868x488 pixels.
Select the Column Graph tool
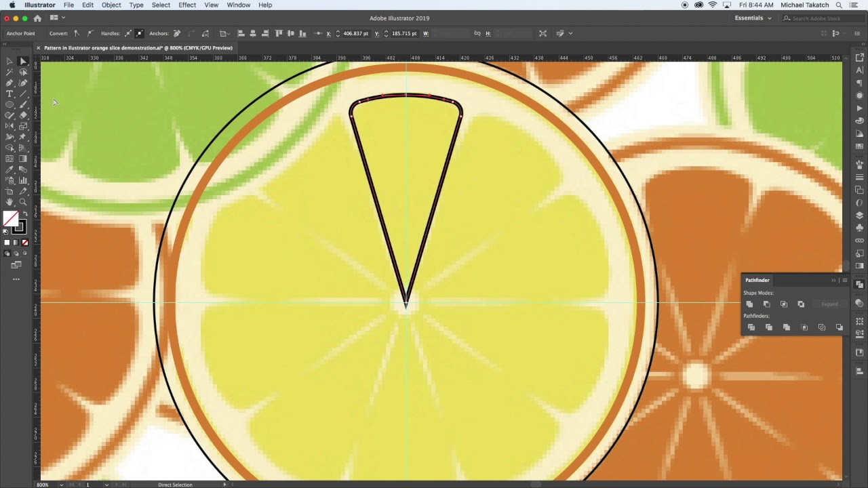point(23,180)
